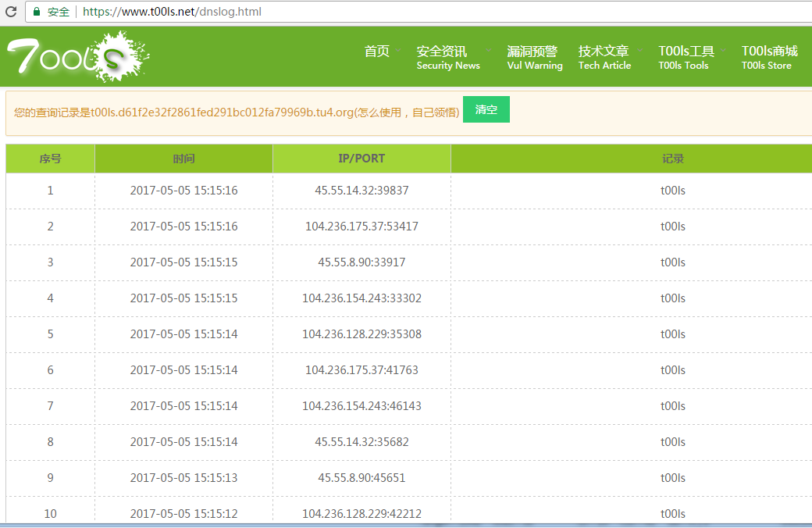Click the 时间 column header
The width and height of the screenshot is (812, 528).
(183, 159)
